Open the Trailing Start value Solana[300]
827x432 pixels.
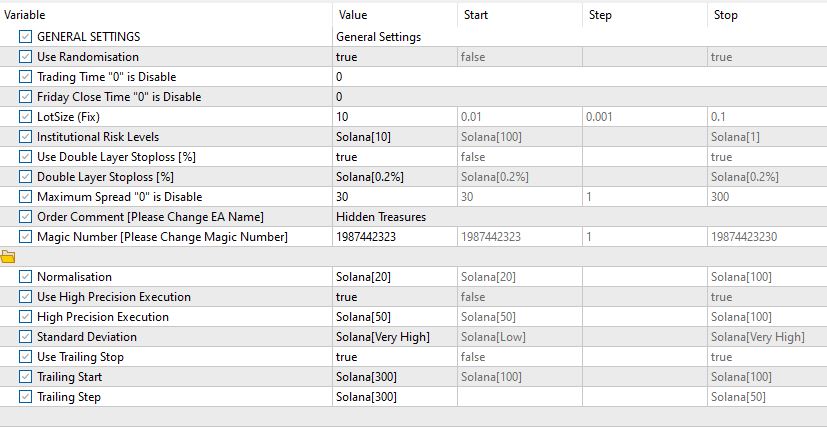393,377
